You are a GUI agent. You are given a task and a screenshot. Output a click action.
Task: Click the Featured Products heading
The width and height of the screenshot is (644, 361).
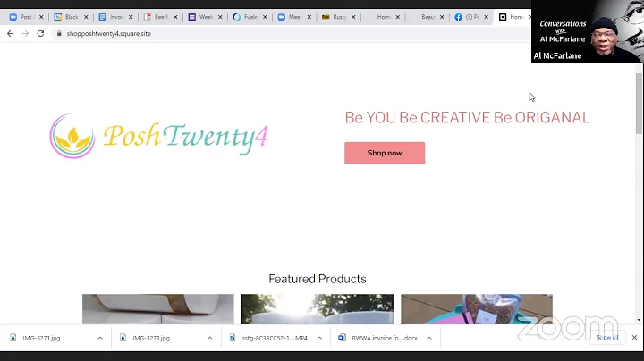pos(318,279)
